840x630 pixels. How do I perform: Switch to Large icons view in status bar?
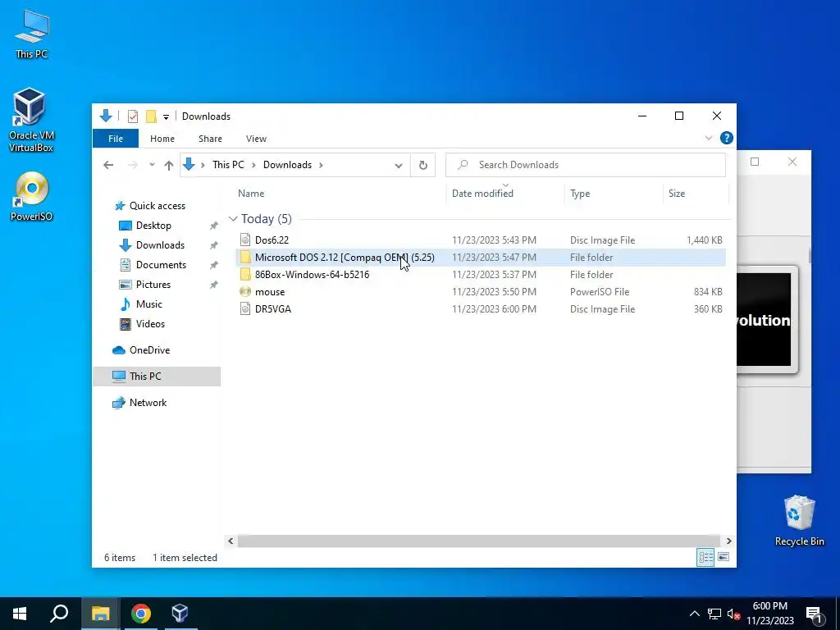click(724, 557)
